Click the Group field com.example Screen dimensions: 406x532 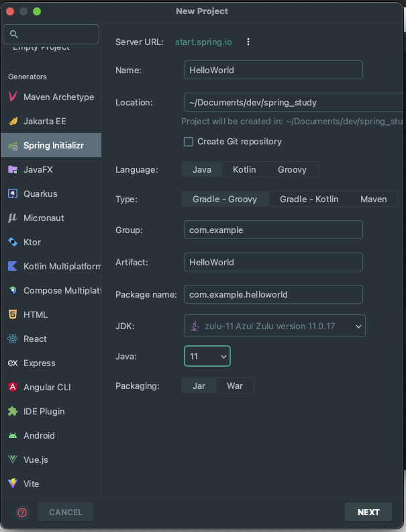tap(273, 230)
